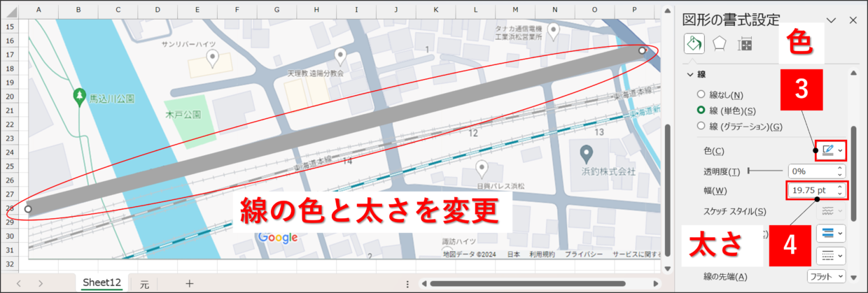
Task: Click the horizontal scrollbar right arrow
Action: tap(654, 283)
